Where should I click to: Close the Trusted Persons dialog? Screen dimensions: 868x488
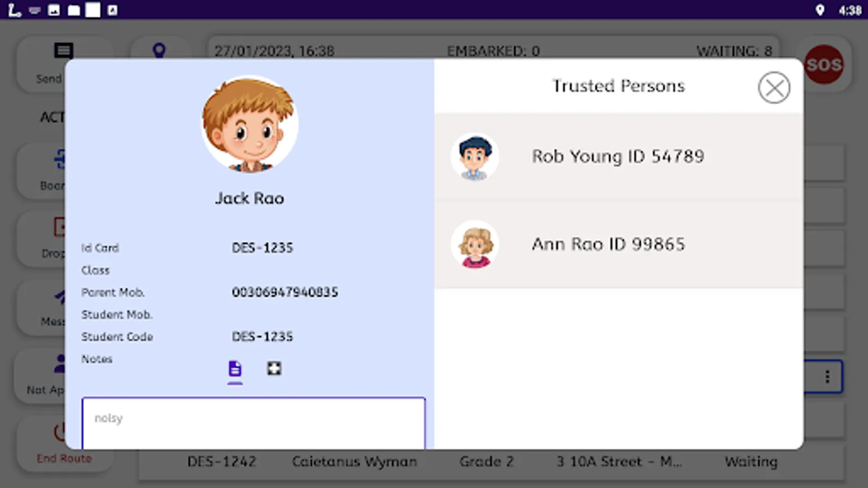click(x=774, y=88)
